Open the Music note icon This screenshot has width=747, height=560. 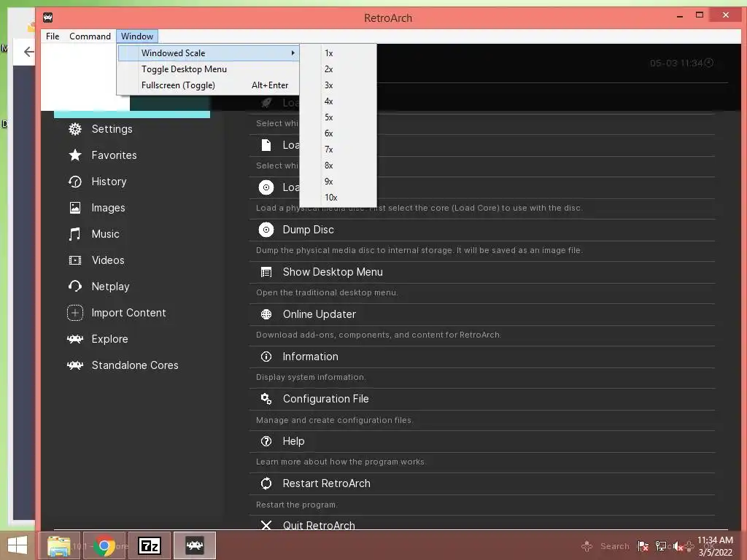coord(75,234)
